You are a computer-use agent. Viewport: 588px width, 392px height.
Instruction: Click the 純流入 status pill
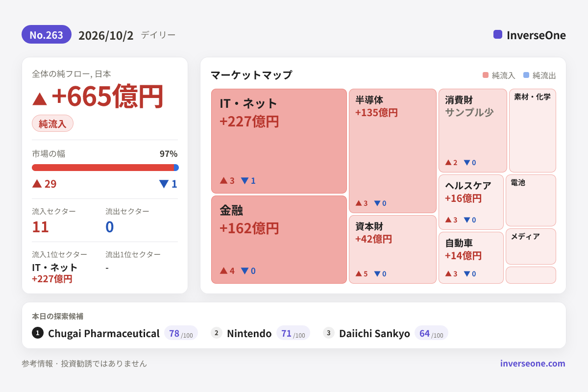point(52,123)
